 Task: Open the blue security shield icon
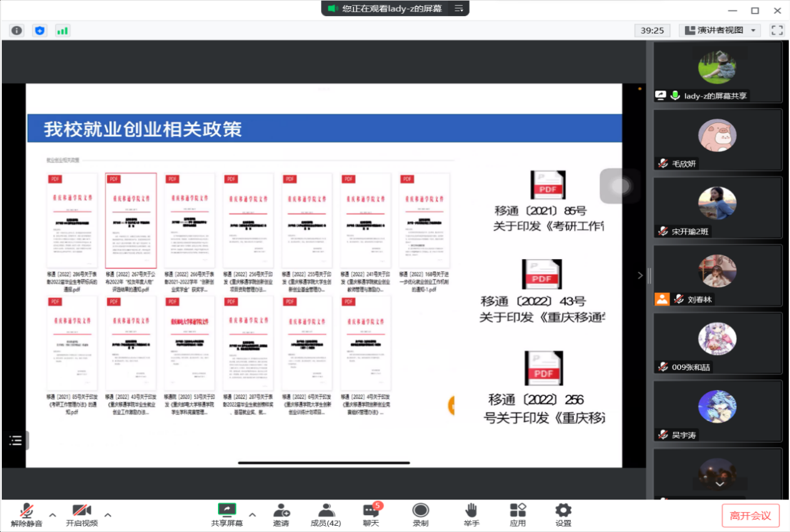[x=40, y=30]
